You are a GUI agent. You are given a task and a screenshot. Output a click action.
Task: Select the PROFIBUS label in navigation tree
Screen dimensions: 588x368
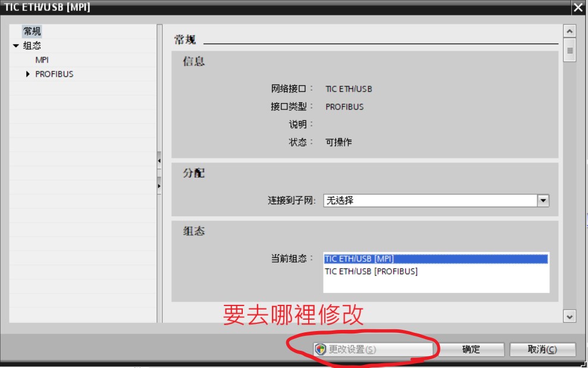[54, 74]
